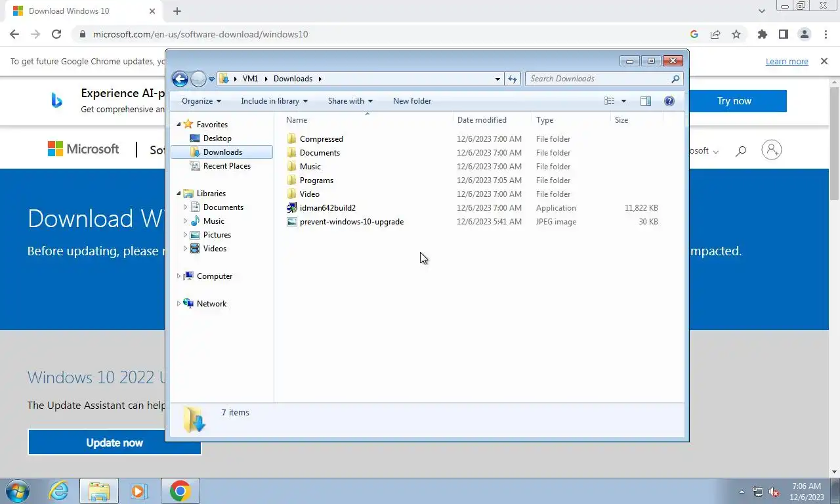Toggle the preview pane button

click(646, 101)
